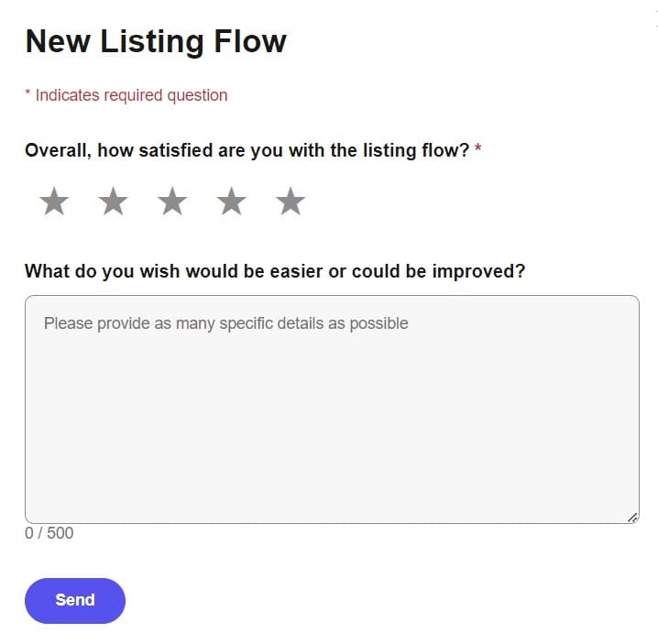Click the text area resize grip
The height and width of the screenshot is (644, 658).
(632, 518)
